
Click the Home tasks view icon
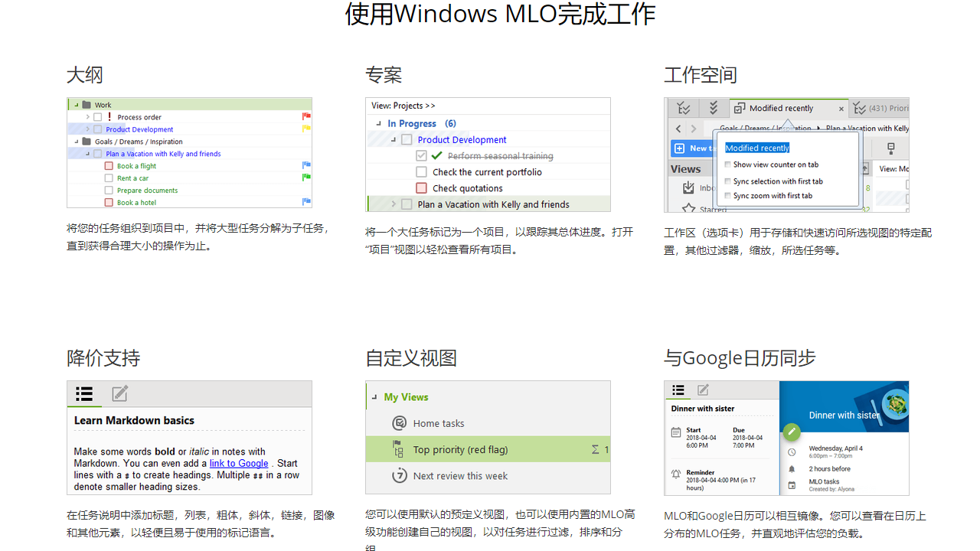coord(400,423)
